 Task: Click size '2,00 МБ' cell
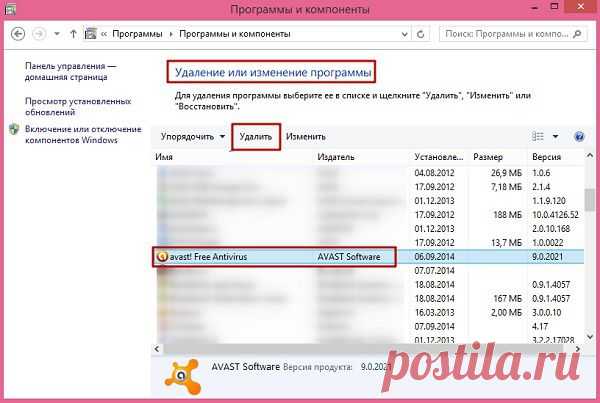point(506,313)
